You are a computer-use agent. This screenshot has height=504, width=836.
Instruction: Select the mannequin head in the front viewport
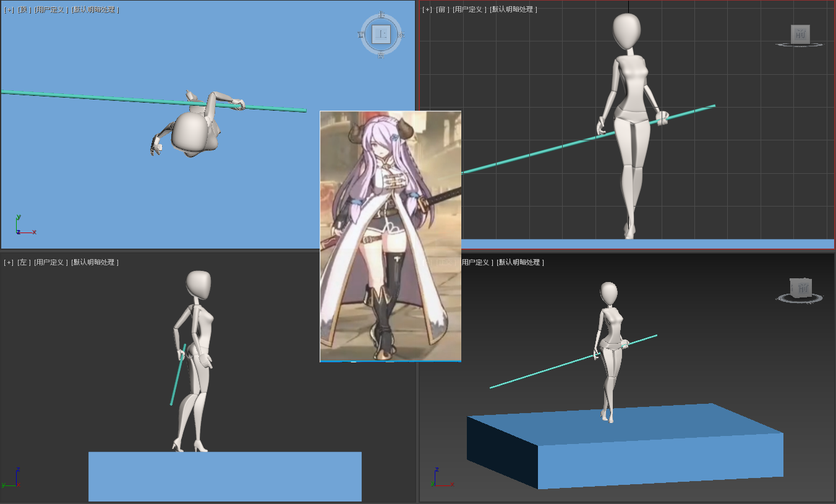(x=626, y=32)
